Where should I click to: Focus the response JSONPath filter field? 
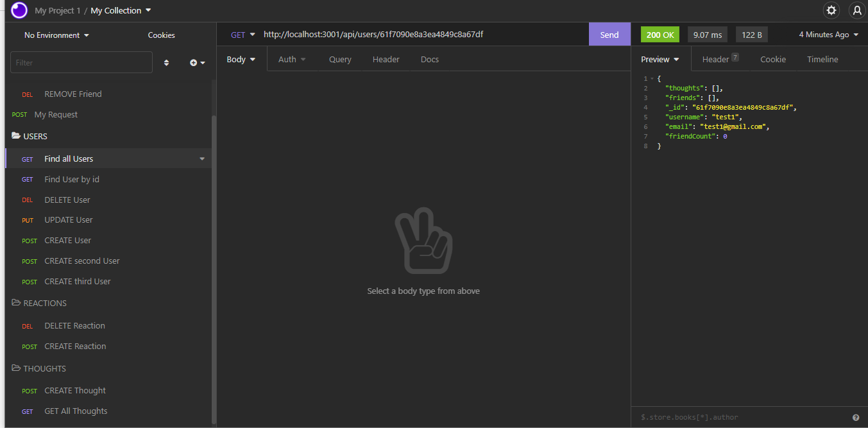click(743, 417)
